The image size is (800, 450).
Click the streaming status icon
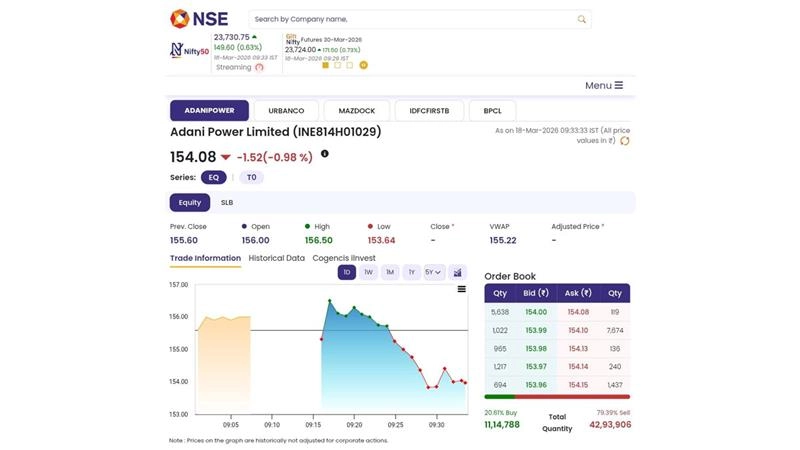260,67
